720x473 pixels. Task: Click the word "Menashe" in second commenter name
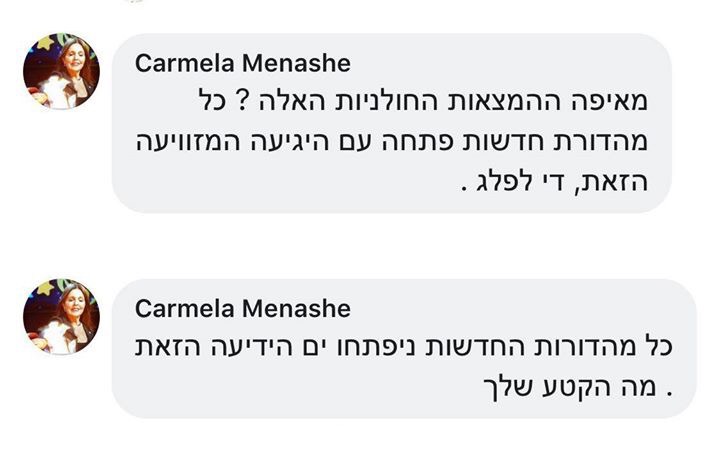(296, 308)
